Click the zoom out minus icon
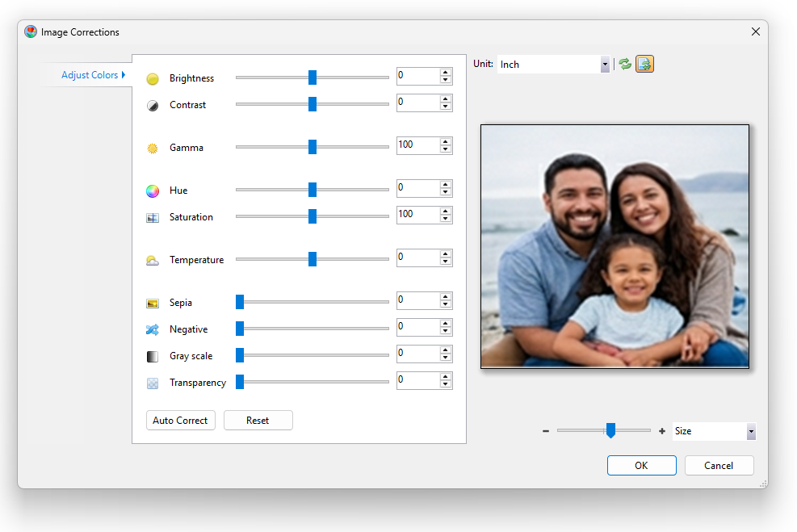This screenshot has width=797, height=532. coord(546,431)
